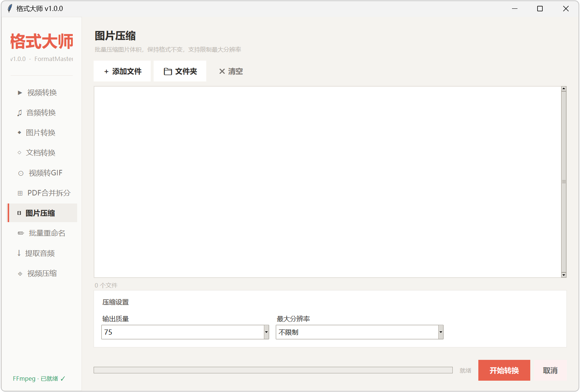Switch to 音频转换 page
The width and height of the screenshot is (580, 392).
click(x=42, y=113)
